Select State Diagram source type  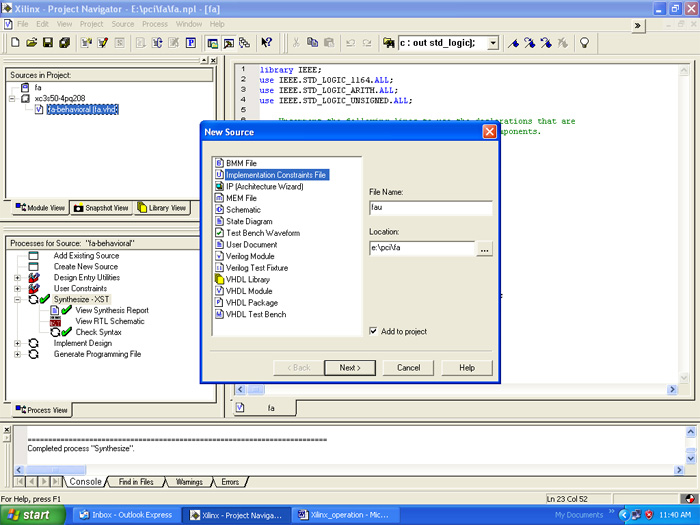[249, 221]
